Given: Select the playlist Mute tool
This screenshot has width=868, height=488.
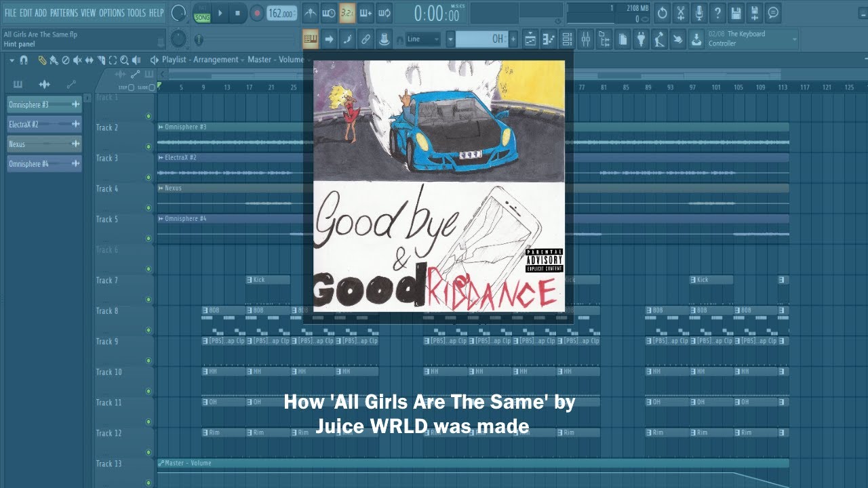Looking at the screenshot, I should point(77,60).
